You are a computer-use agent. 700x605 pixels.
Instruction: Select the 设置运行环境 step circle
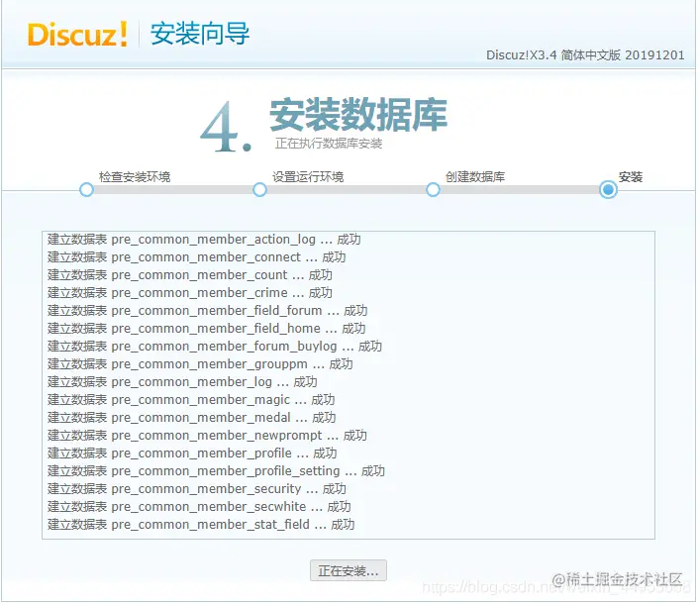click(x=260, y=191)
